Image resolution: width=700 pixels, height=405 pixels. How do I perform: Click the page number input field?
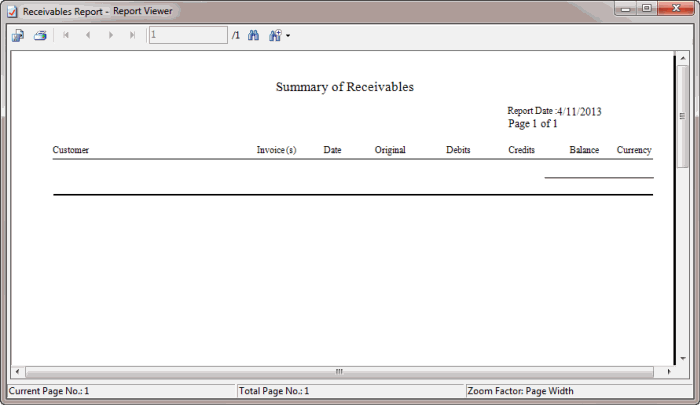coord(188,35)
